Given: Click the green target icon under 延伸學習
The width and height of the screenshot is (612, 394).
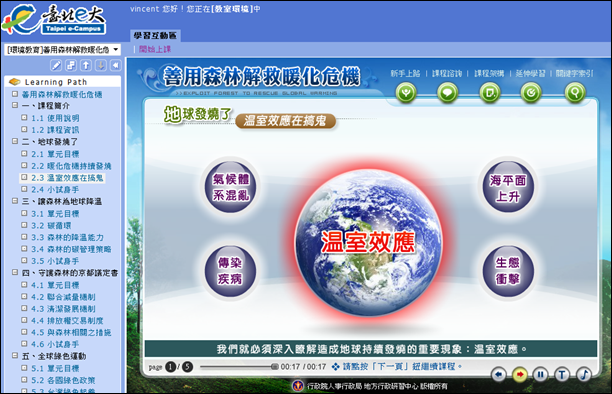Looking at the screenshot, I should click(x=531, y=93).
